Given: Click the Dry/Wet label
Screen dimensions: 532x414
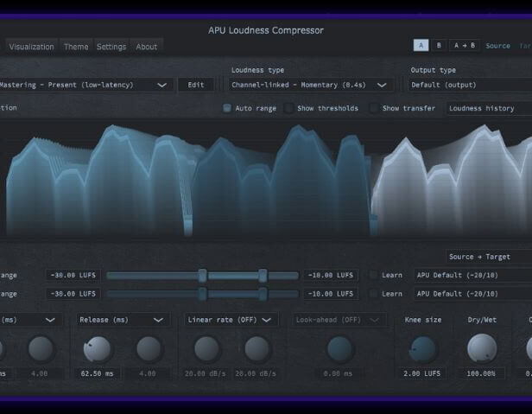Looking at the screenshot, I should [x=482, y=320].
